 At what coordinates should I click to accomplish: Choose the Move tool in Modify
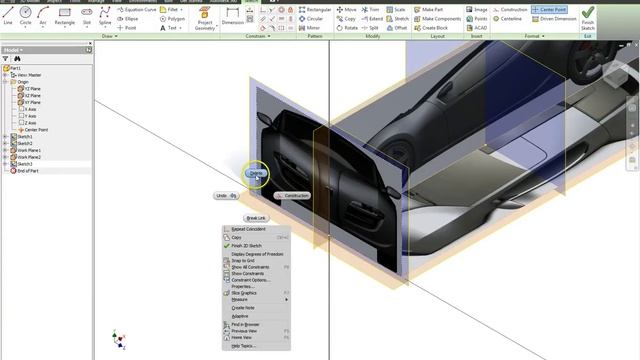point(346,9)
